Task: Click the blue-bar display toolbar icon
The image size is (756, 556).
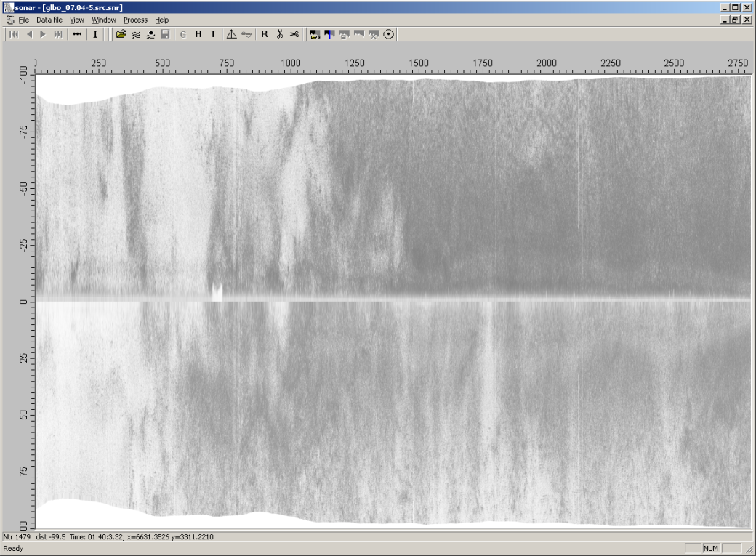Action: (330, 34)
